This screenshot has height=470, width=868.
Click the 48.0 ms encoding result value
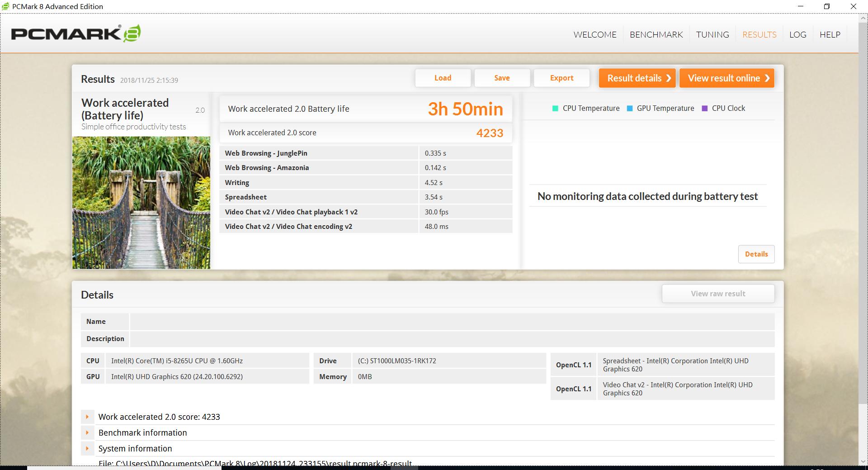437,226
